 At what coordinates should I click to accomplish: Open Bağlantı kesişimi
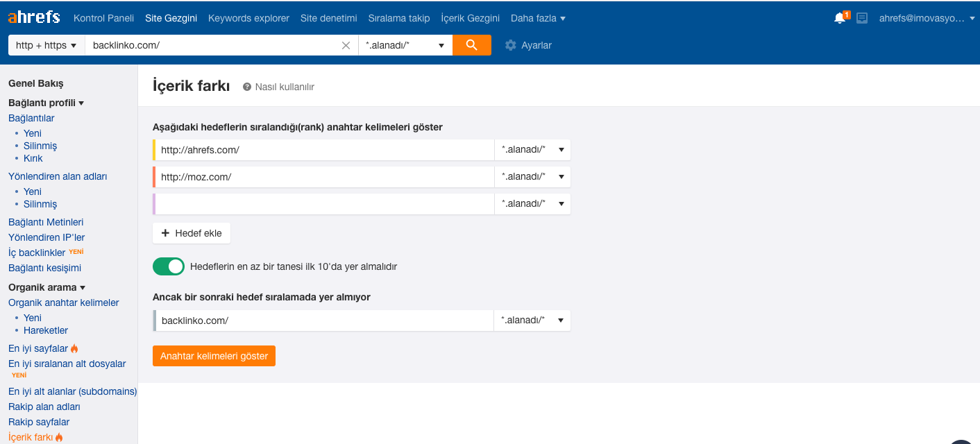pyautogui.click(x=44, y=268)
